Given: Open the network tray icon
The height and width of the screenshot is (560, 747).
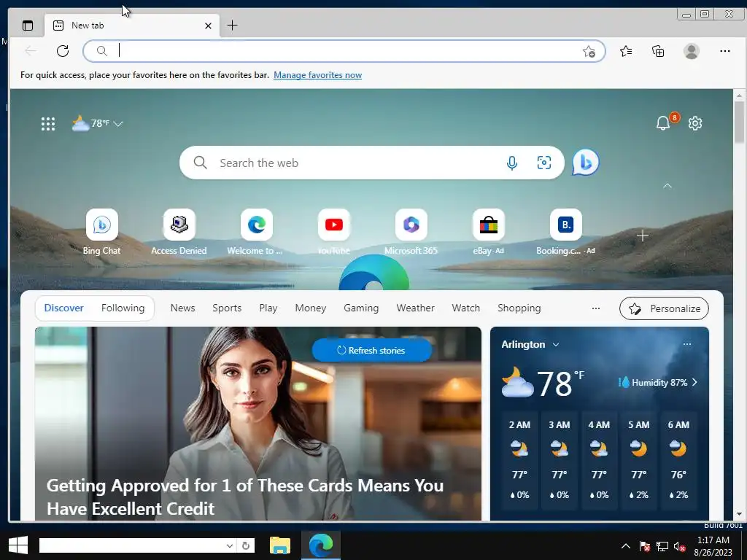Looking at the screenshot, I should tap(662, 546).
